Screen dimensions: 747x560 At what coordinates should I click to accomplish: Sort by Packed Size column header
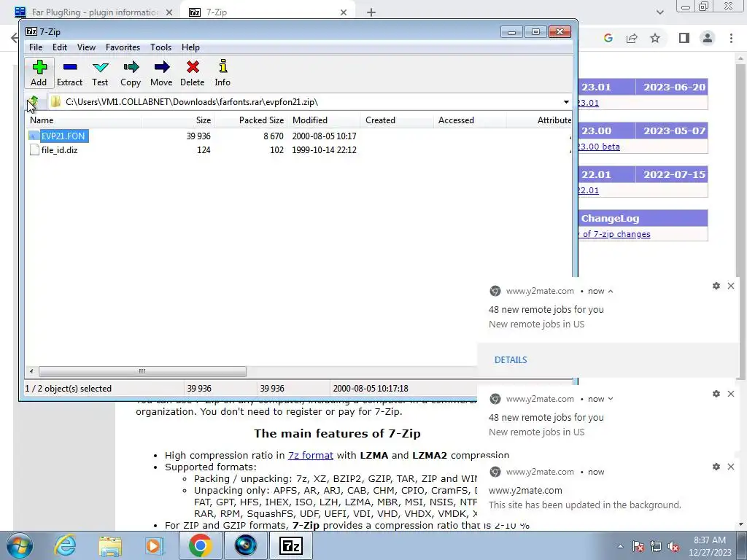pyautogui.click(x=252, y=120)
